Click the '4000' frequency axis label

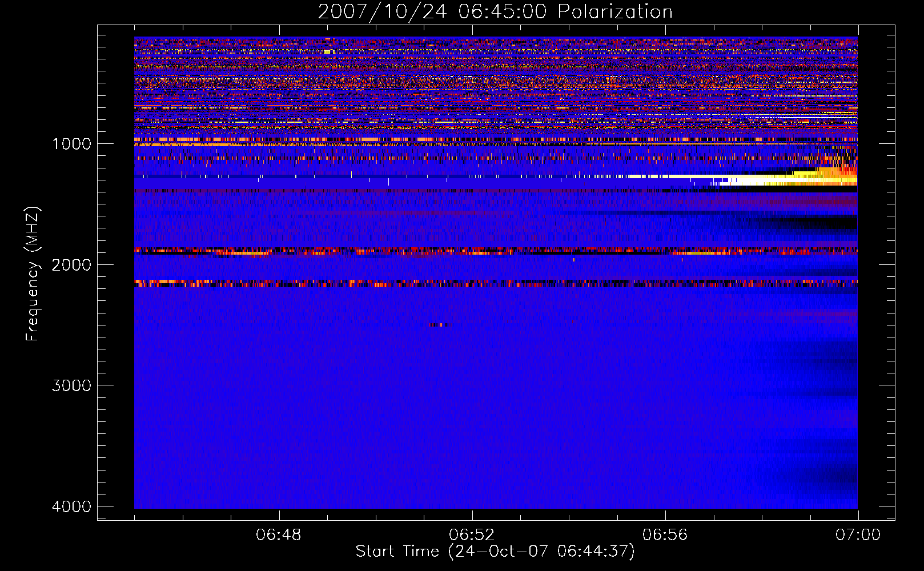[x=71, y=506]
